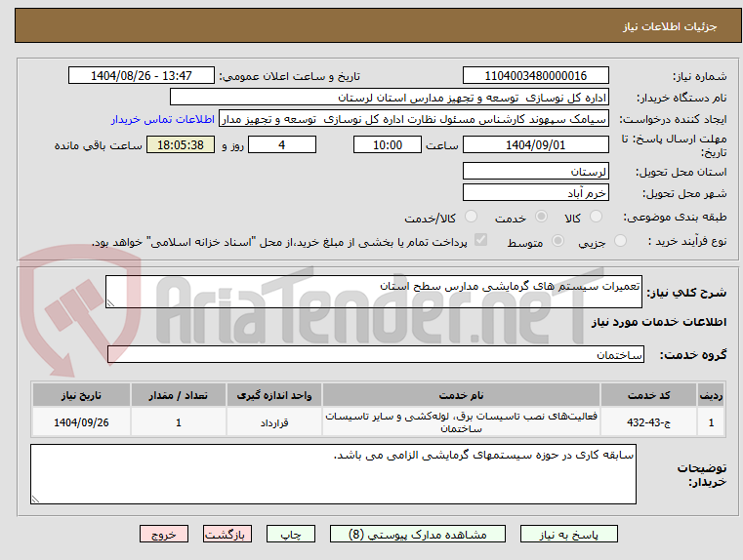This screenshot has width=743, height=560.
Task: Click the 'واحد اندازه گیری' column header
Action: 274,395
